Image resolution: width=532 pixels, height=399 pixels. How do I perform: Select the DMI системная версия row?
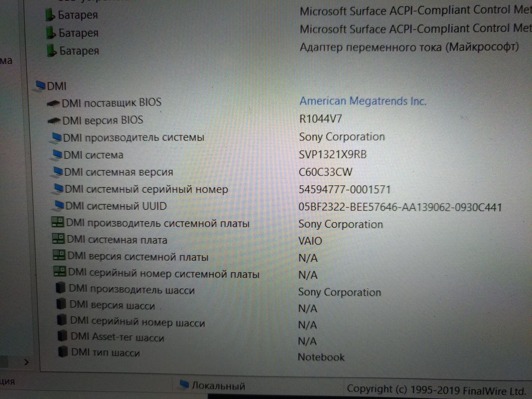(x=118, y=172)
